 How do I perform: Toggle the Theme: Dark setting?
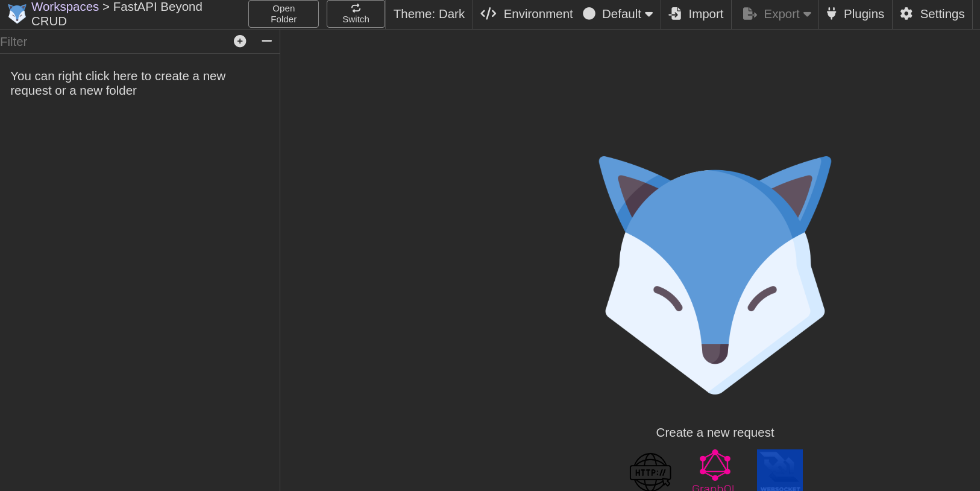click(x=429, y=14)
